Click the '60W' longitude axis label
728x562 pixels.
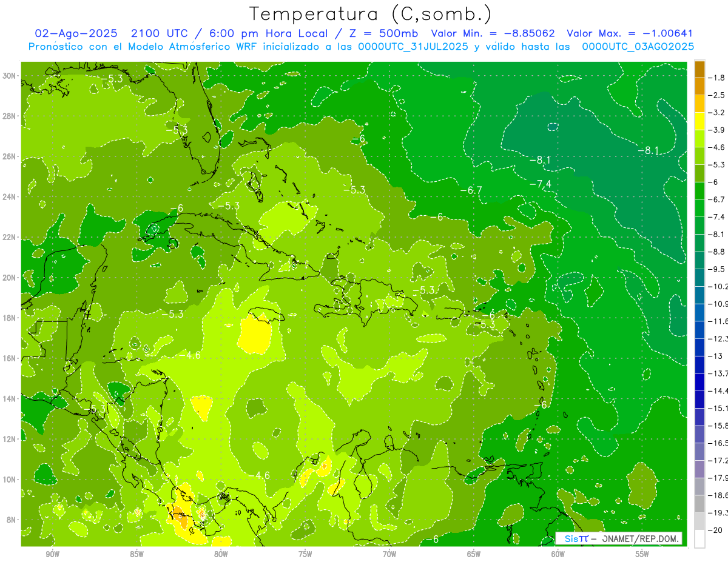click(x=558, y=554)
